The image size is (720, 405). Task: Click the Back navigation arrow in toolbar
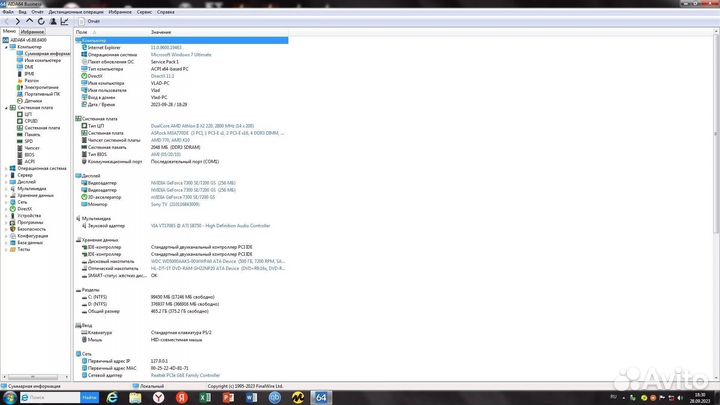click(6, 20)
